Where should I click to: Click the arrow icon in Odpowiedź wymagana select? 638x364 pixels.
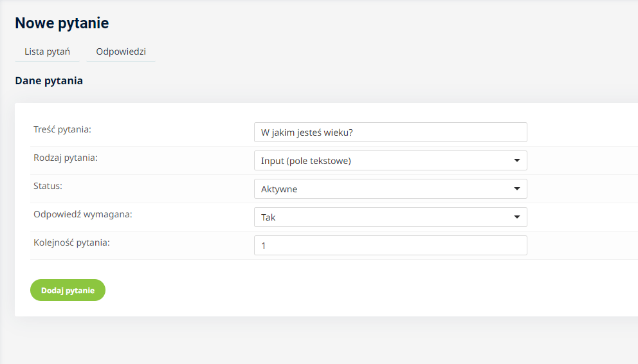tap(517, 217)
